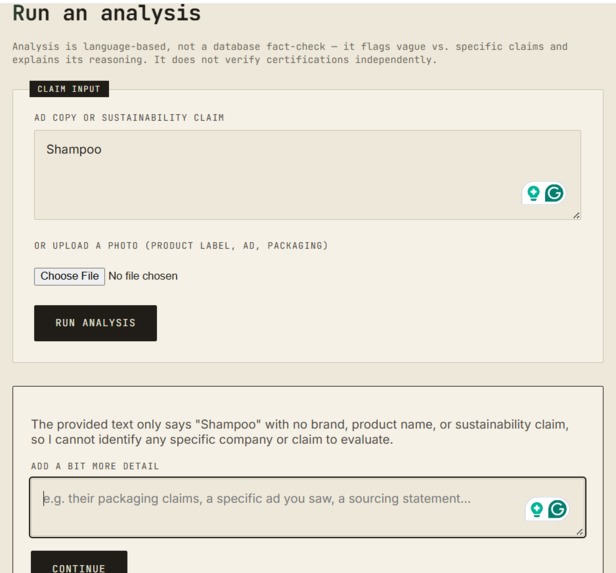Screen dimensions: 616x573
Task: Click the Claim Input section label
Action: (69, 89)
